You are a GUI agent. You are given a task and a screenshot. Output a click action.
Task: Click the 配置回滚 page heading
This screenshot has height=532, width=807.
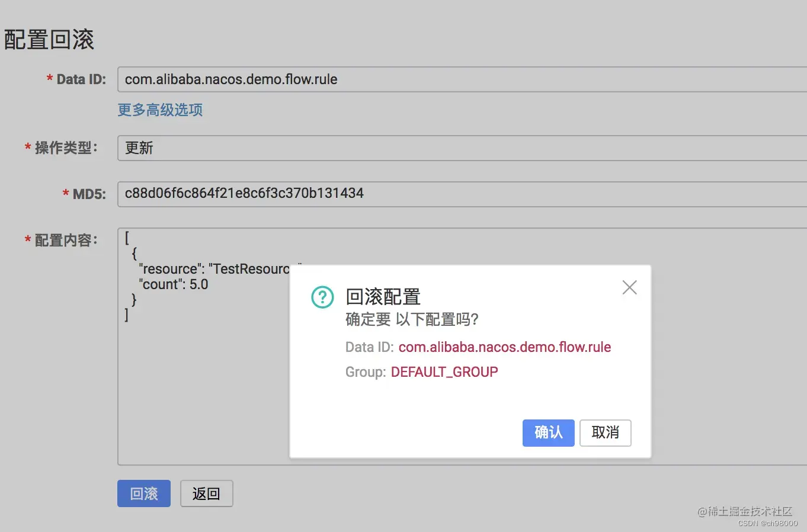(x=49, y=40)
